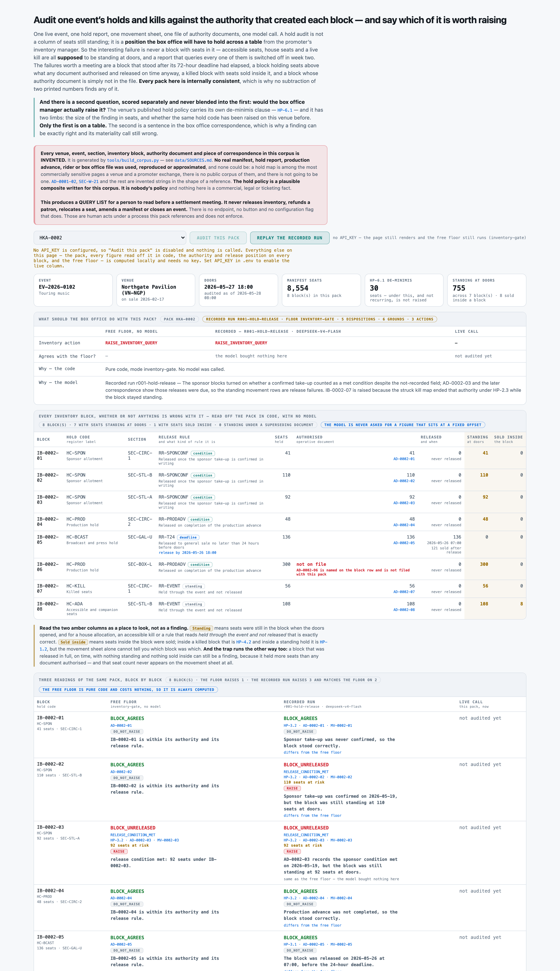Open the HKA-0002 pack dropdown
This screenshot has height=971, width=560.
(x=110, y=238)
